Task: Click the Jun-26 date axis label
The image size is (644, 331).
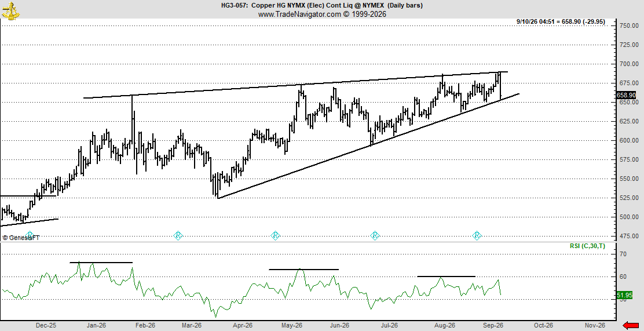Action: pyautogui.click(x=339, y=325)
